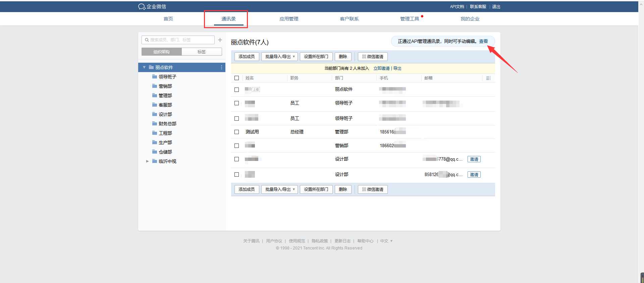Check the member row with email 858126
This screenshot has height=283, width=644.
237,175
